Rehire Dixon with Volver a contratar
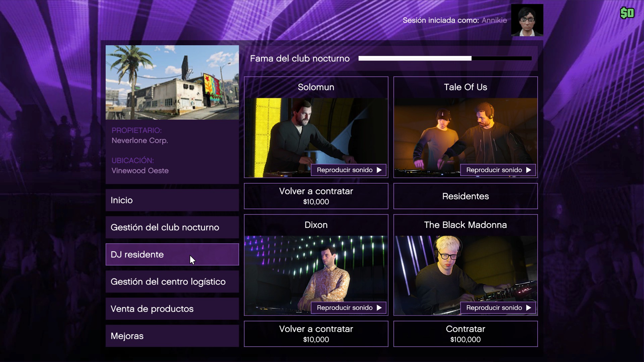The height and width of the screenshot is (362, 644). pyautogui.click(x=316, y=334)
